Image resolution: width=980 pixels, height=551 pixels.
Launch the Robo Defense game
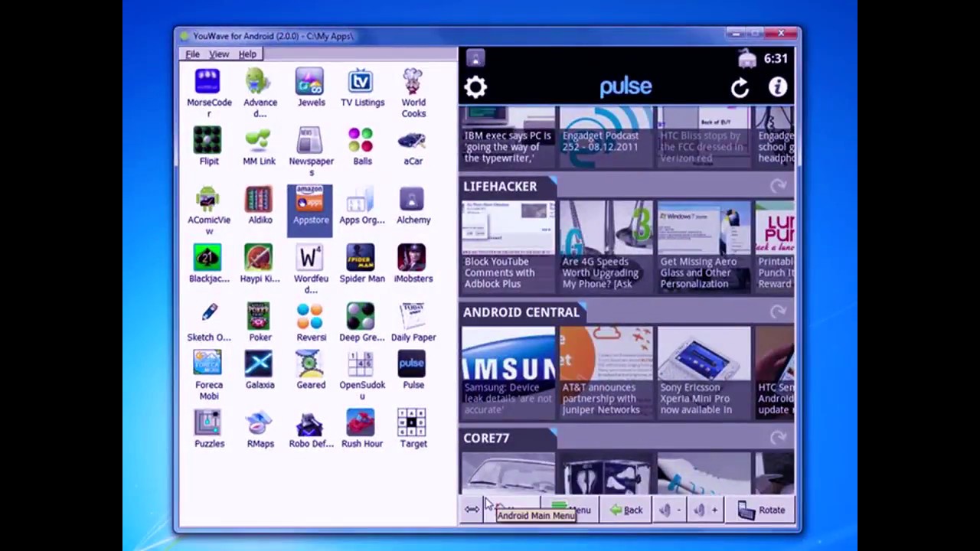309,423
